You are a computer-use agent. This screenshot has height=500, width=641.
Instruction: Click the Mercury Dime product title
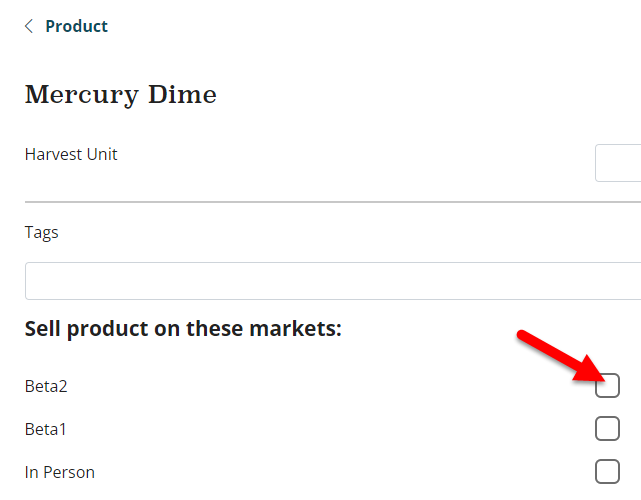[x=120, y=95]
